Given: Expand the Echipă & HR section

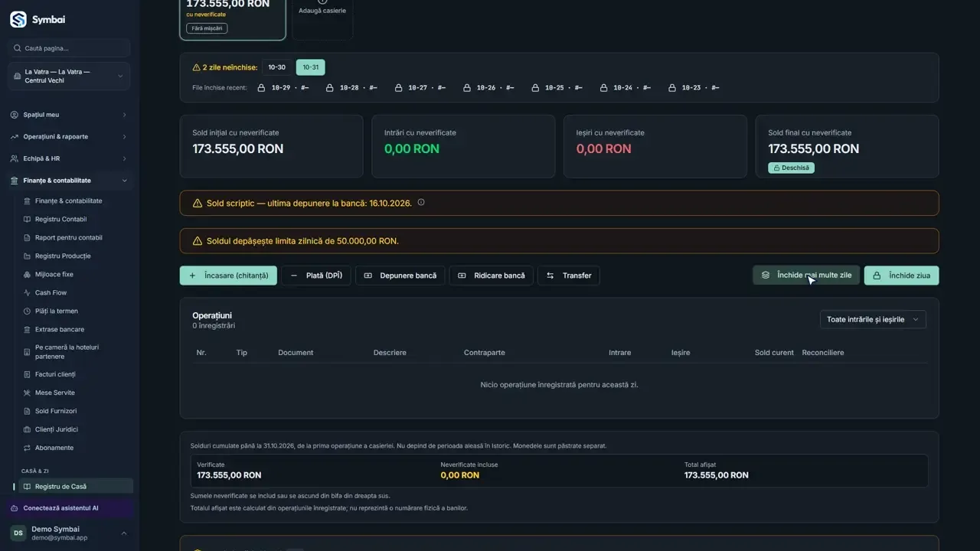Looking at the screenshot, I should pos(69,158).
